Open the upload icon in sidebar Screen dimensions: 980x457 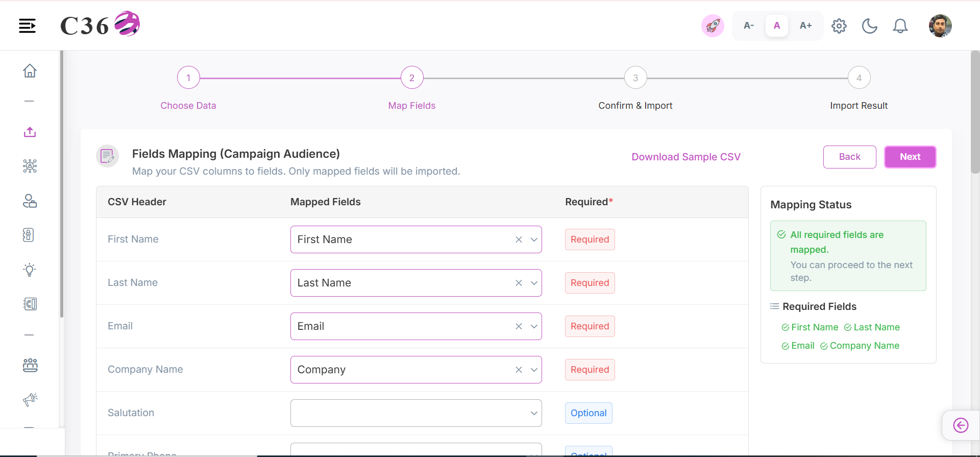(x=30, y=132)
